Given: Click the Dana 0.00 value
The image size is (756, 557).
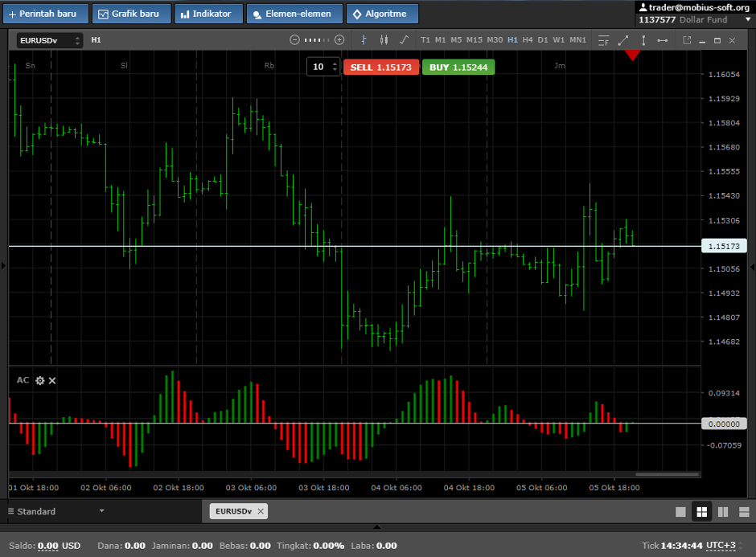Looking at the screenshot, I should pyautogui.click(x=135, y=546).
